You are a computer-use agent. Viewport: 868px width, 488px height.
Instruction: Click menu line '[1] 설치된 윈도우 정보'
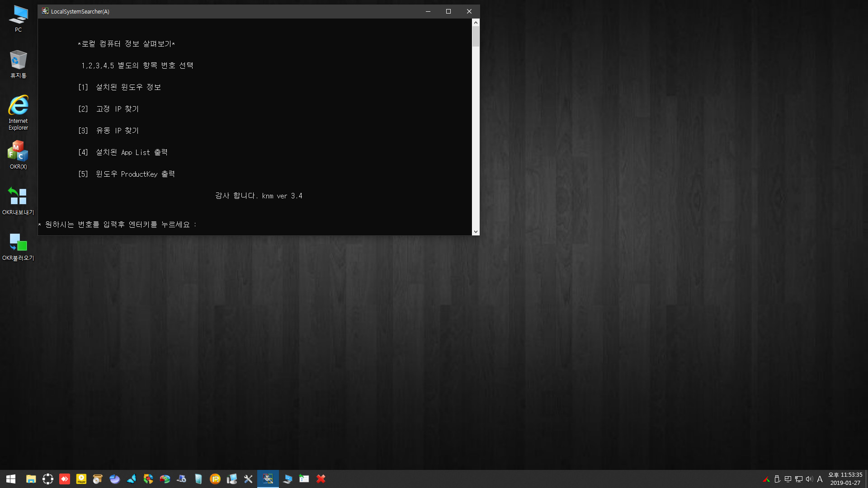(120, 87)
